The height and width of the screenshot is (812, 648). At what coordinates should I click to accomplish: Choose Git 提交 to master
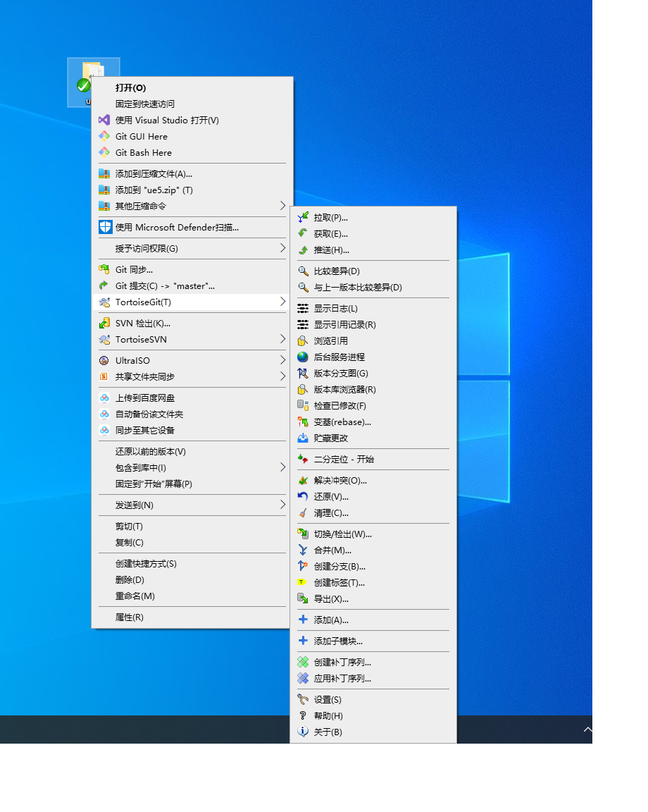190,286
